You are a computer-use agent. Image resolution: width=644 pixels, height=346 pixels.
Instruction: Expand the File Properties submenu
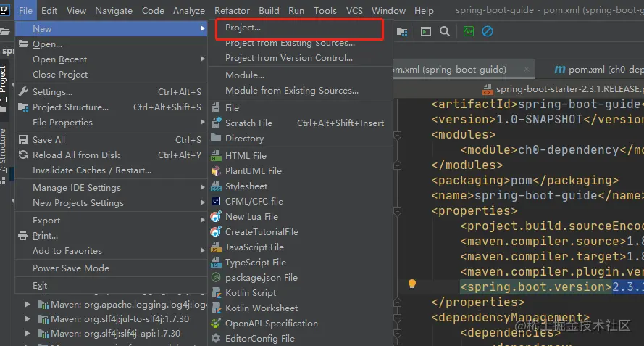click(x=111, y=122)
